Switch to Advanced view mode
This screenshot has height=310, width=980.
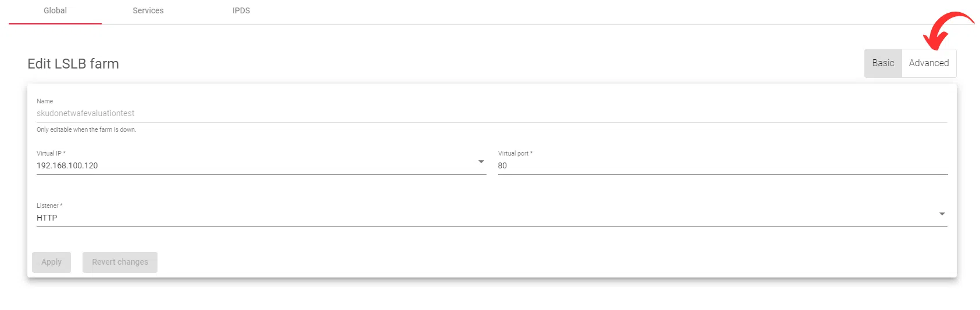[x=928, y=63]
